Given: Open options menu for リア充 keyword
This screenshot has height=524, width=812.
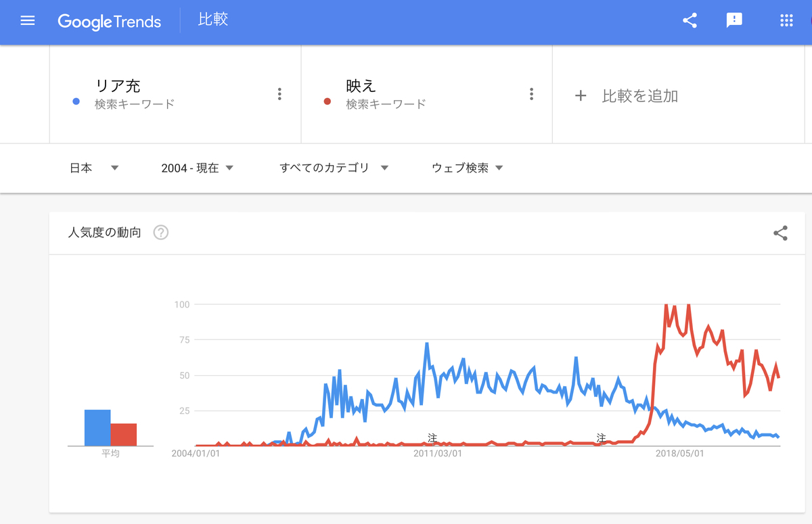Looking at the screenshot, I should (279, 94).
